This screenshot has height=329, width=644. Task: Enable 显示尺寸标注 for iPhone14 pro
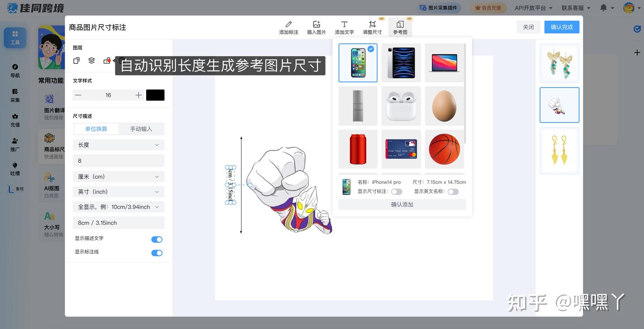[x=396, y=191]
